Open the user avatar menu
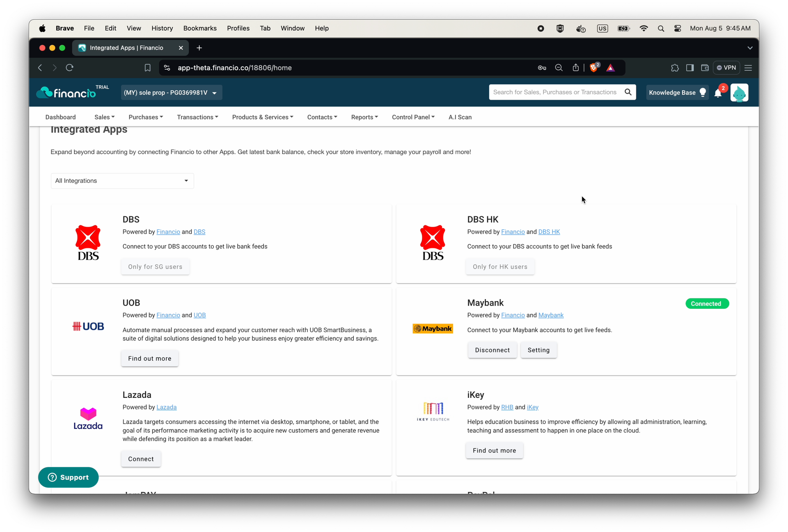The height and width of the screenshot is (532, 788). coord(739,93)
